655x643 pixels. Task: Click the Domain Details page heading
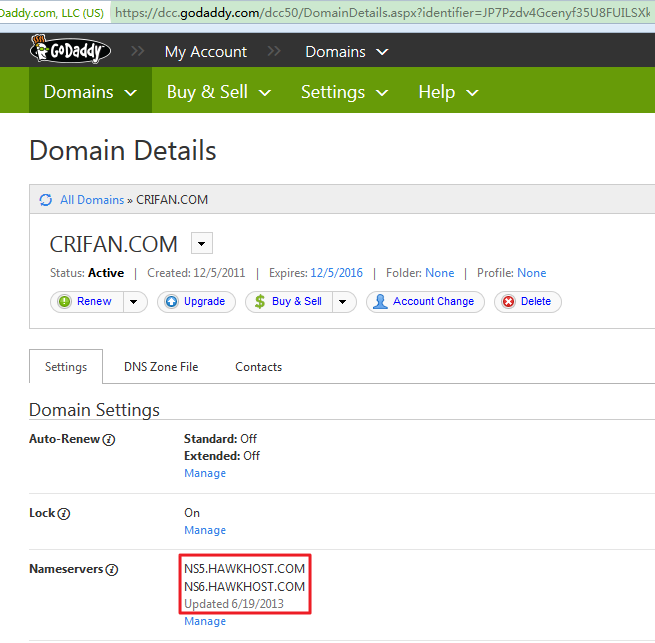[123, 150]
